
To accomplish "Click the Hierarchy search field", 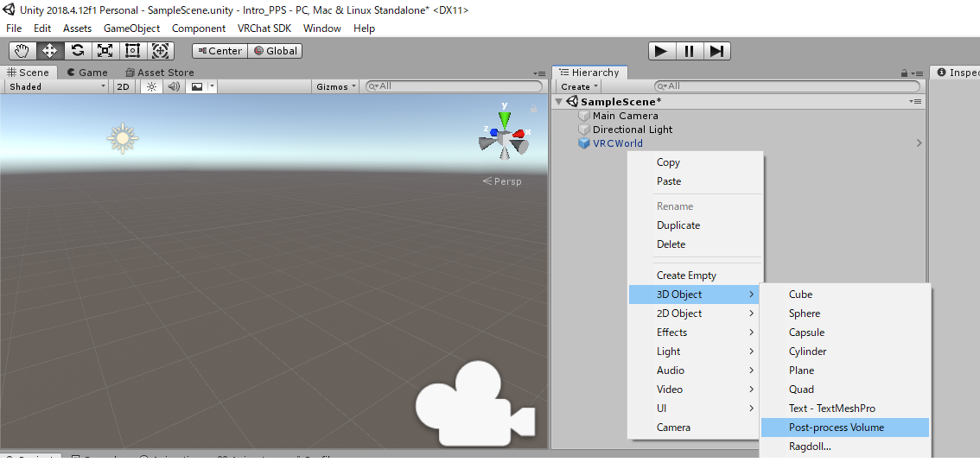I will (x=787, y=86).
